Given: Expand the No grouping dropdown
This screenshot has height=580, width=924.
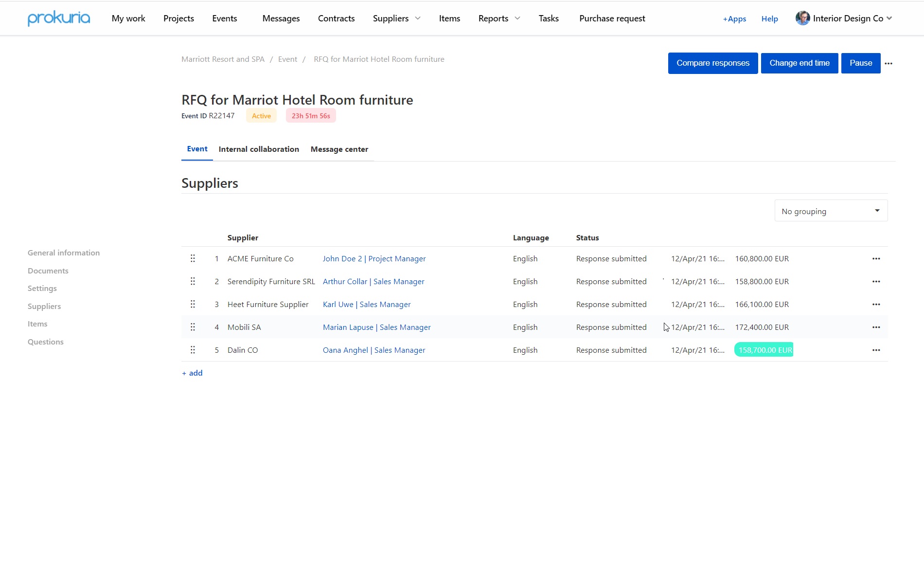Looking at the screenshot, I should coord(831,211).
